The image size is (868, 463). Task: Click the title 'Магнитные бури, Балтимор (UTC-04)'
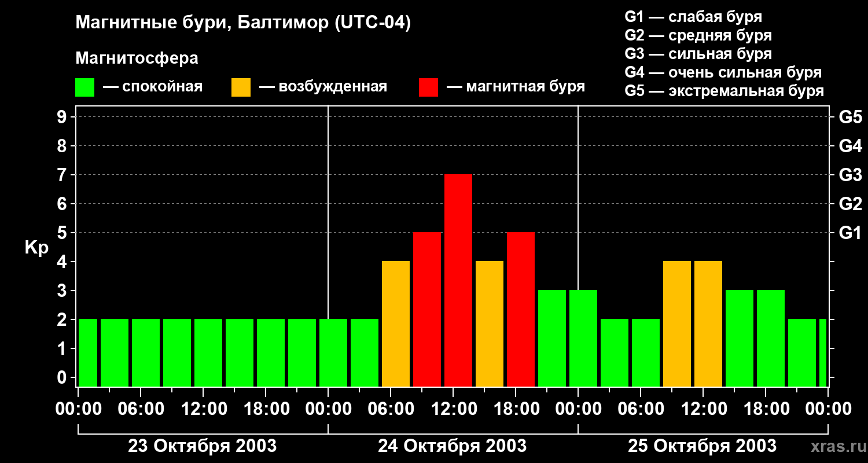pos(243,24)
